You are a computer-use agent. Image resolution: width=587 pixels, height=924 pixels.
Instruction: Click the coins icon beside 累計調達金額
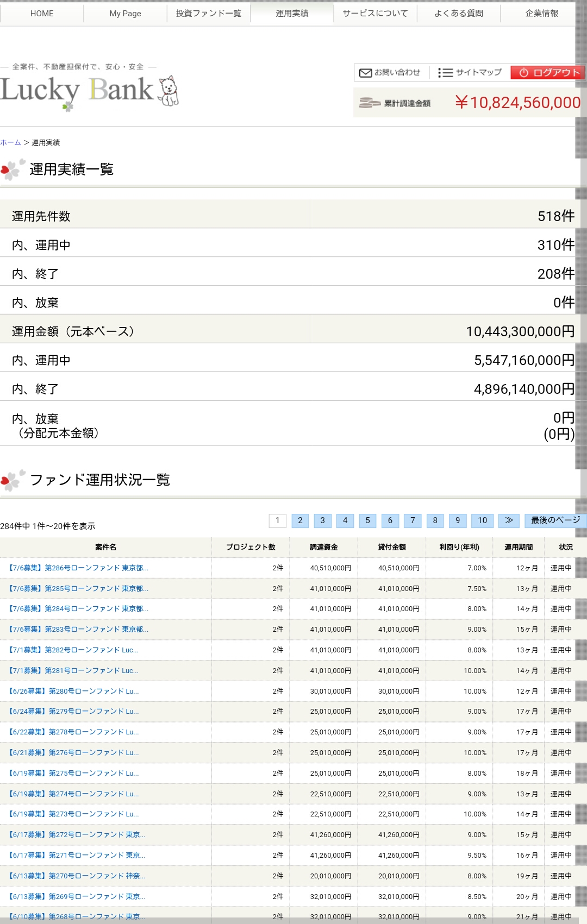(369, 103)
